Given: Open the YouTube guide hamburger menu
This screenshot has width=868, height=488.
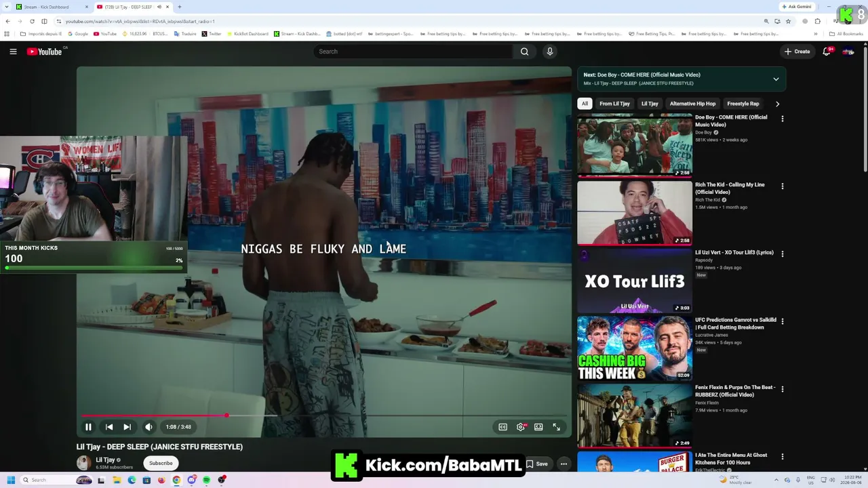Looking at the screenshot, I should pyautogui.click(x=13, y=52).
